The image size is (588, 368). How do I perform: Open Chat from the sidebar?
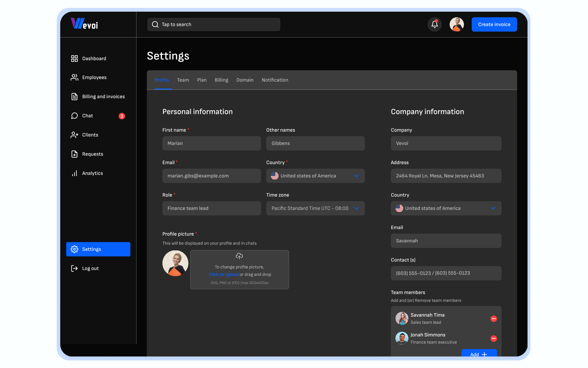click(x=98, y=116)
